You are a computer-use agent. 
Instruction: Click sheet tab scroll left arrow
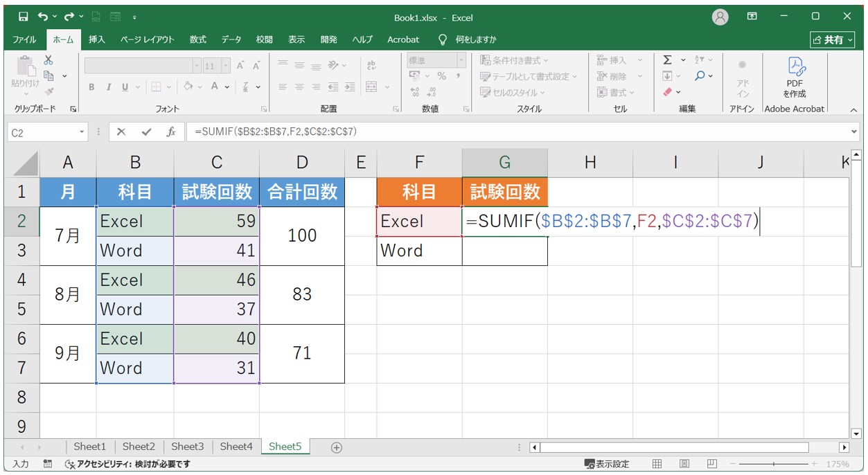point(21,447)
